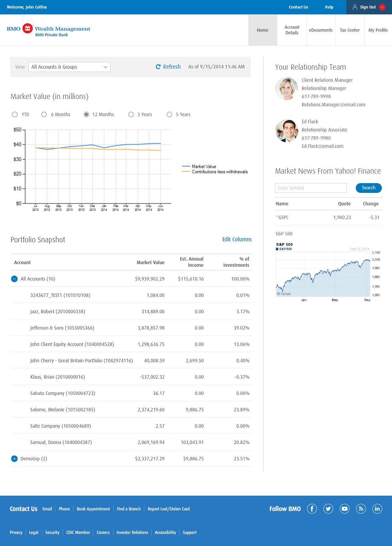Select the YTD radio button
The height and width of the screenshot is (546, 392).
point(15,114)
